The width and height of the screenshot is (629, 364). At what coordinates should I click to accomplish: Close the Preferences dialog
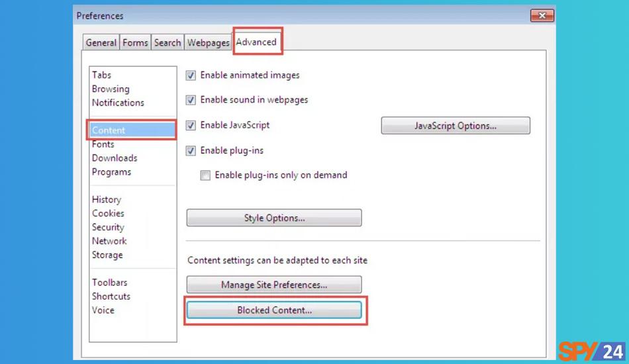click(542, 15)
